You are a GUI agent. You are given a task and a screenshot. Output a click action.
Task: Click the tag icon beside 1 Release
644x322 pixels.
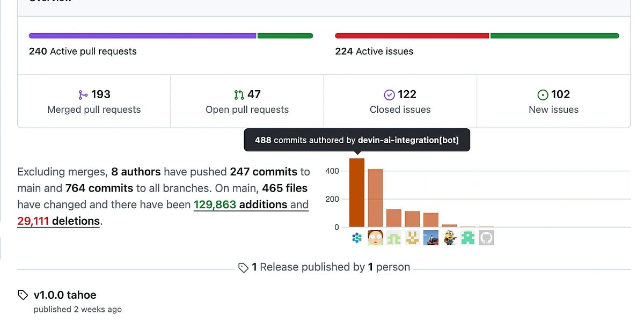(x=243, y=267)
